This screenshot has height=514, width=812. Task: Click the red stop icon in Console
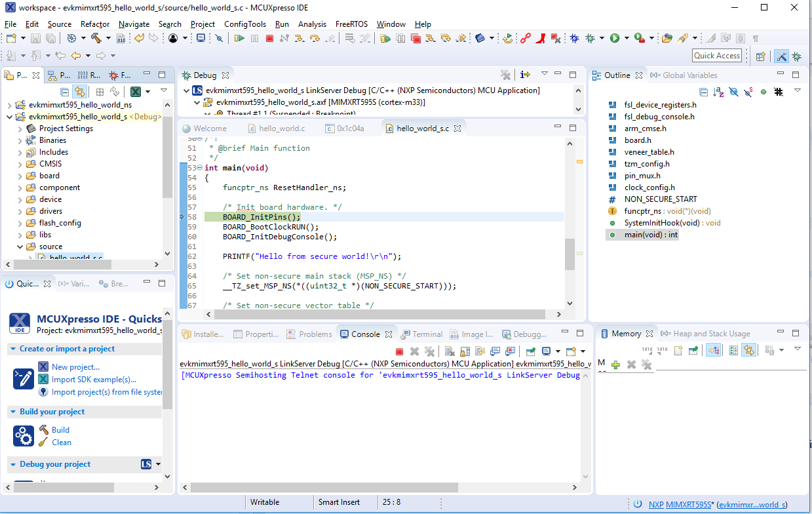(399, 351)
